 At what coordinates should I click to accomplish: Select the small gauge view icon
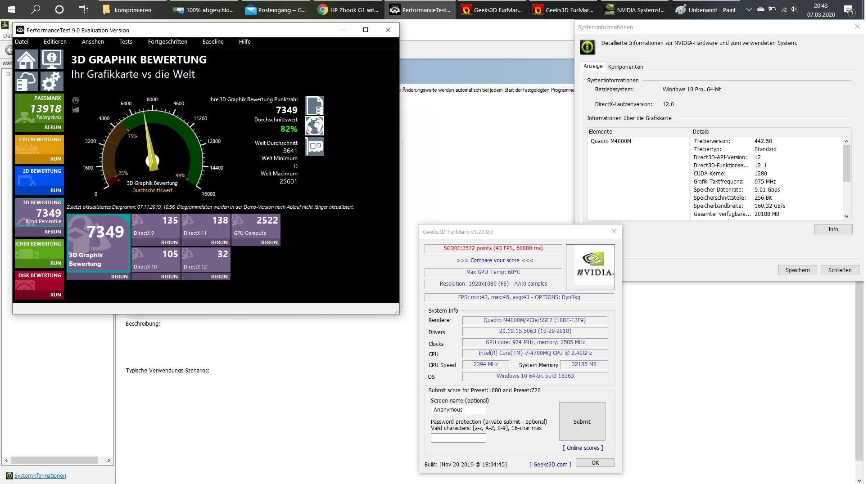coord(76,100)
